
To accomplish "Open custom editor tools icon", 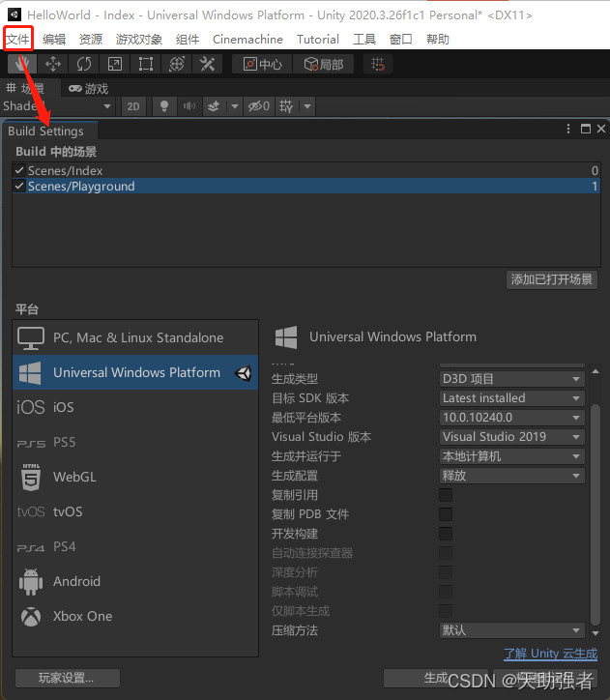I will pos(208,64).
